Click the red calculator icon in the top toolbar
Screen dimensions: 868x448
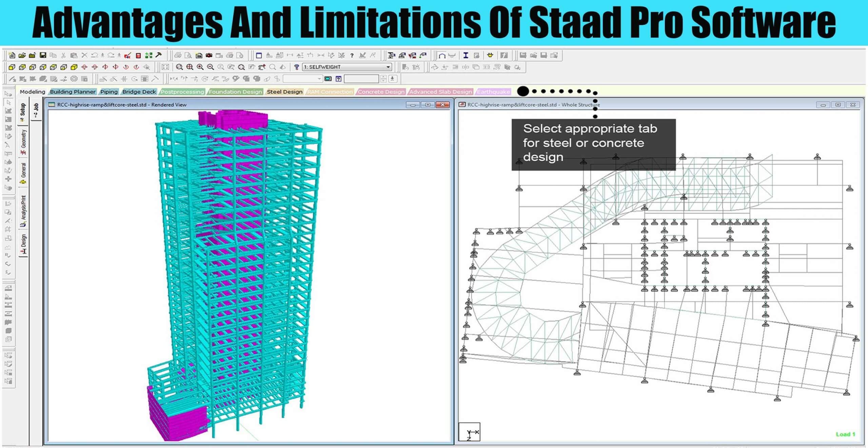[x=138, y=55]
